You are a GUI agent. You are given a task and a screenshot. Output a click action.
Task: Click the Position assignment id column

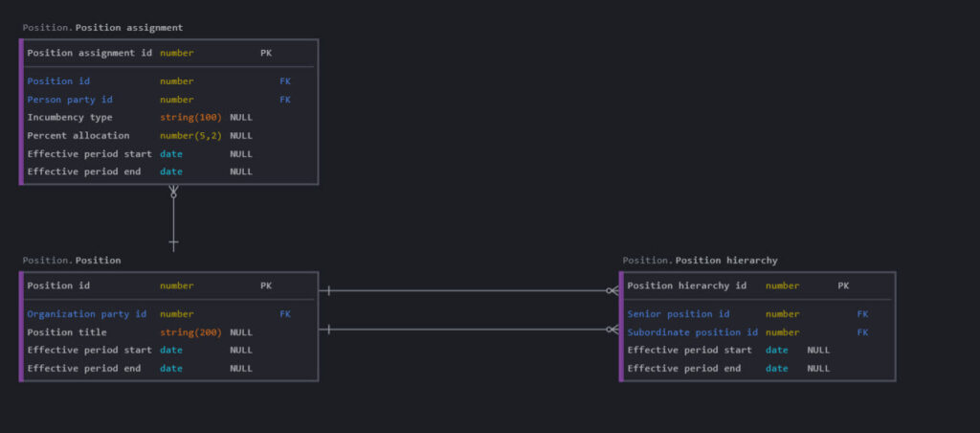(89, 53)
